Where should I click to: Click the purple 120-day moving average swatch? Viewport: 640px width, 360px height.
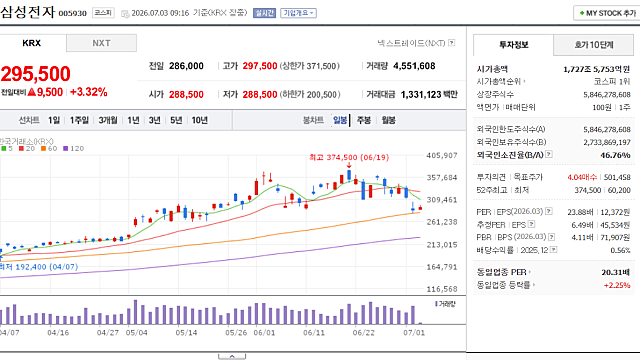pos(65,149)
